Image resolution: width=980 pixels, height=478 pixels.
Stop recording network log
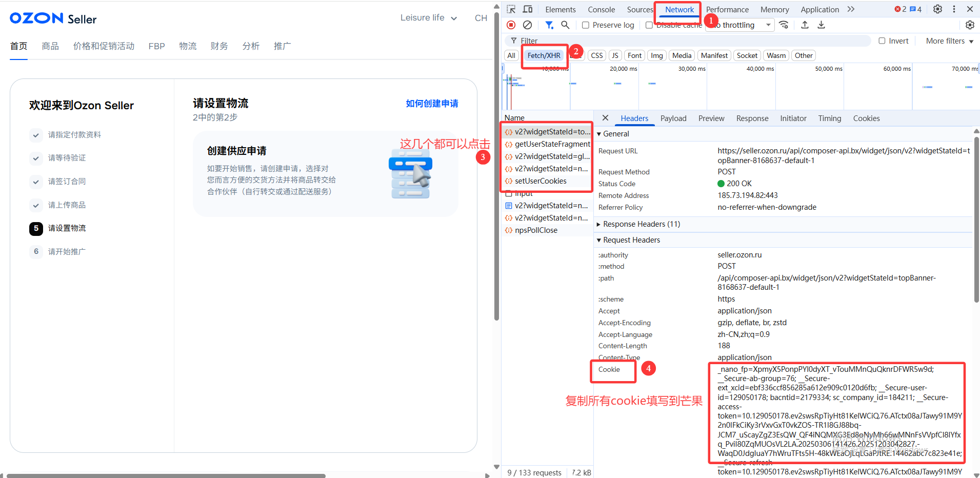[511, 25]
